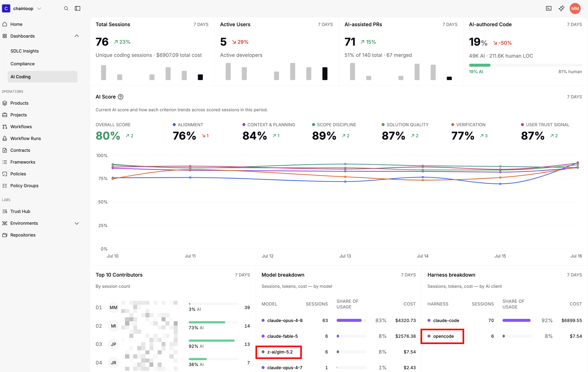
Task: Toggle the sidebar panel icon
Action: 78,9
